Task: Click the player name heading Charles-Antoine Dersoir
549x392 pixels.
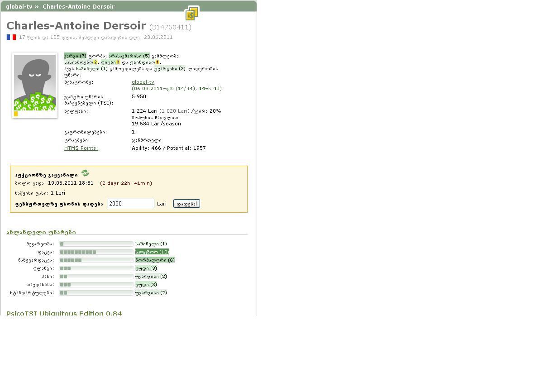Action: point(76,26)
